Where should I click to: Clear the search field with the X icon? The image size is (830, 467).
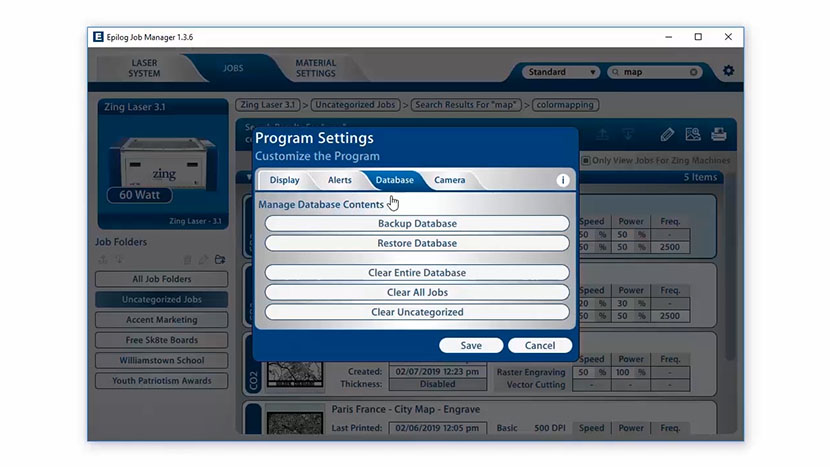(x=694, y=72)
